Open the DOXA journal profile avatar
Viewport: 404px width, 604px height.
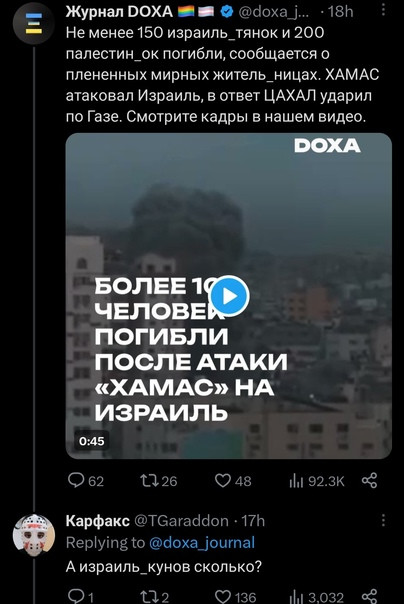point(34,23)
